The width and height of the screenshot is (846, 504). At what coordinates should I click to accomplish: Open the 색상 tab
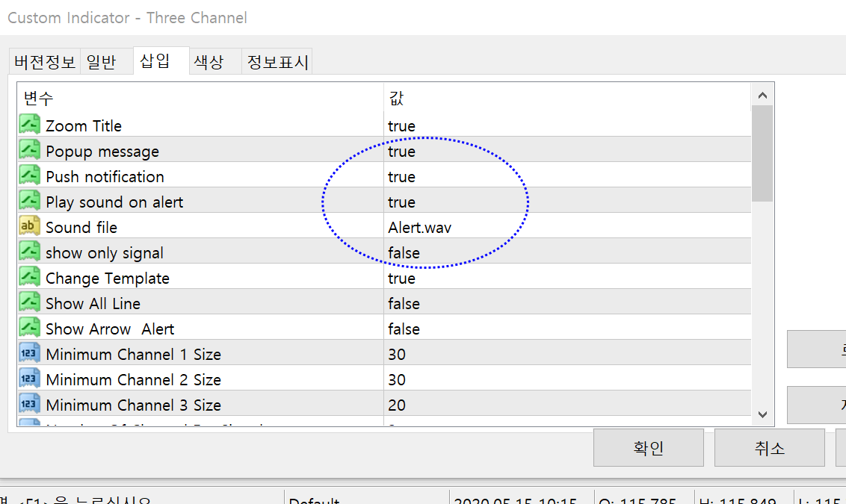click(x=209, y=62)
